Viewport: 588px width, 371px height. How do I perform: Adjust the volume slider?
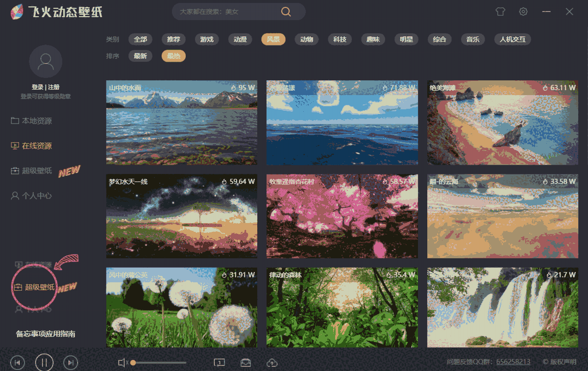pos(159,363)
